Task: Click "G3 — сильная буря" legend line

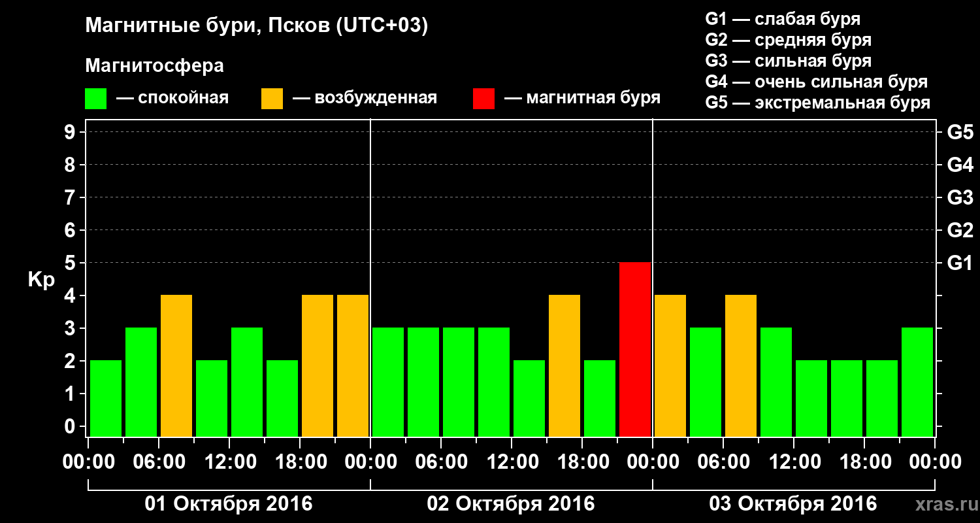Action: tap(788, 61)
